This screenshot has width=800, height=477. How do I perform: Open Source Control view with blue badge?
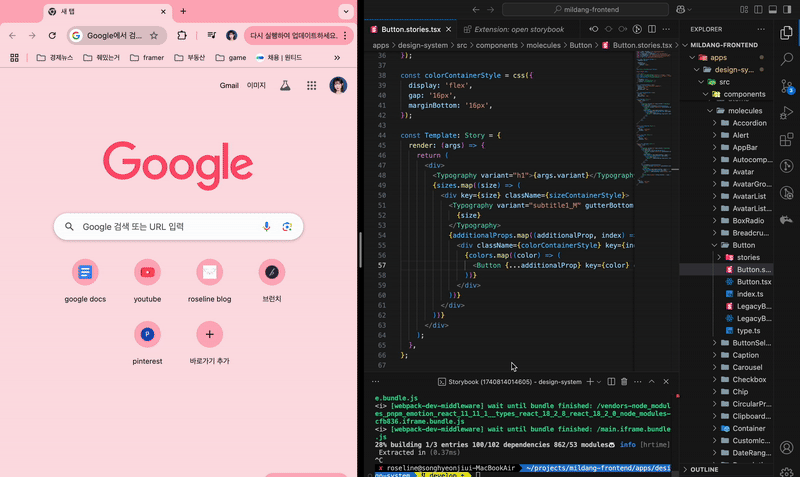(786, 86)
